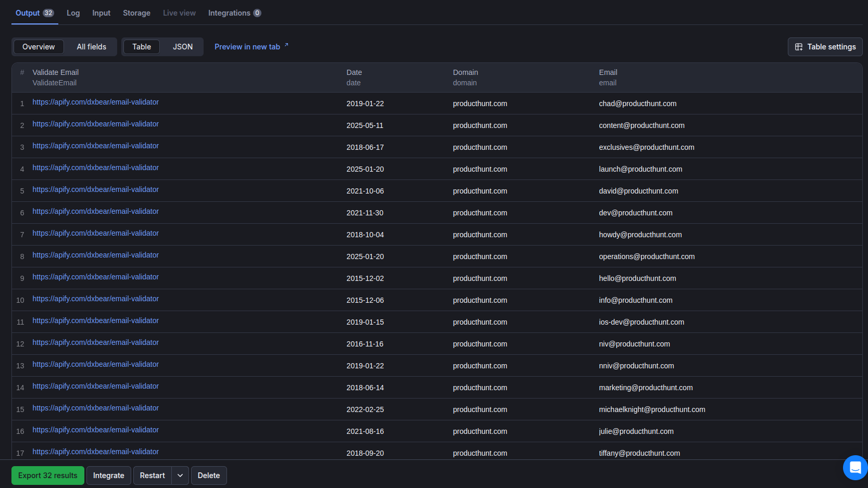Open email-validator link in row 16

96,430
